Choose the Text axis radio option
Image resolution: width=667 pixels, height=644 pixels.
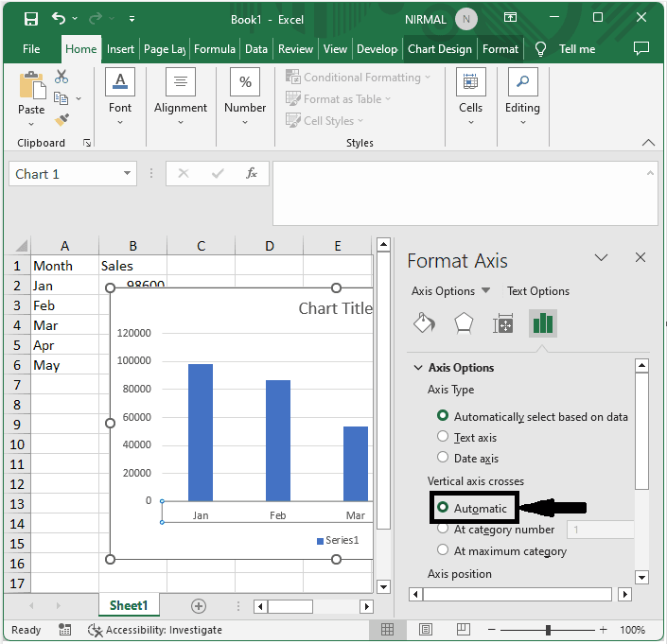pos(443,437)
